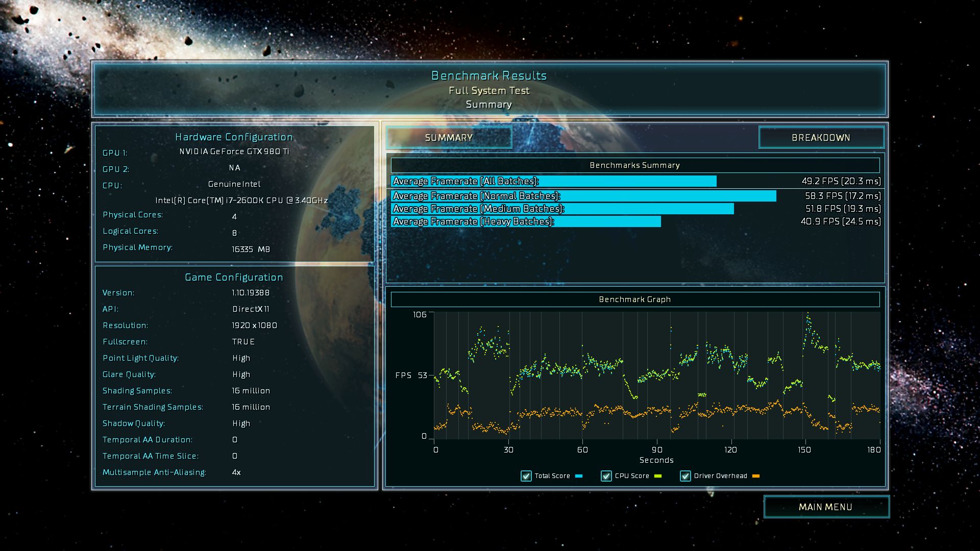The height and width of the screenshot is (551, 980).
Task: Toggle the CPU Score checkbox
Action: point(606,476)
